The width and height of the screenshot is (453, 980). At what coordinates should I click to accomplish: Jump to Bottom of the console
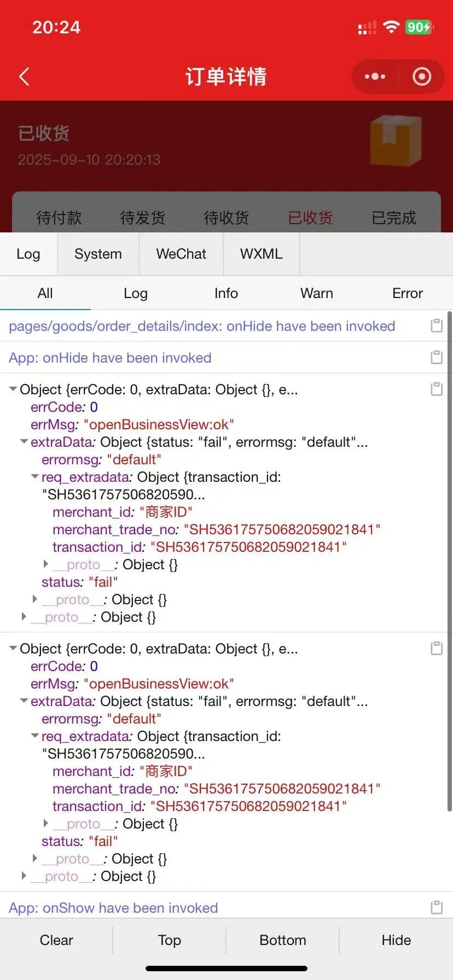pyautogui.click(x=283, y=940)
